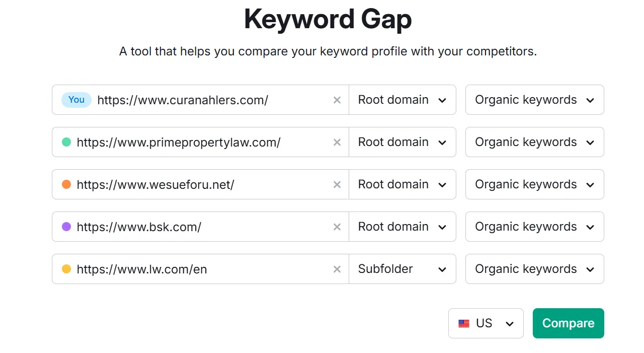Click into the primepropertylaw.com URL input

coord(201,143)
